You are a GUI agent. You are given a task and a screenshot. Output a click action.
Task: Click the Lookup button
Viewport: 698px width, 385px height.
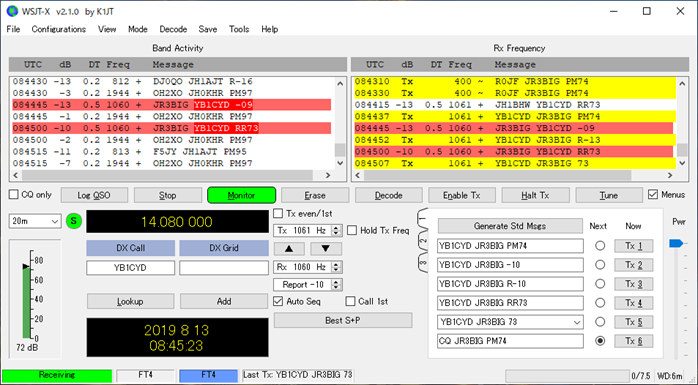(x=130, y=301)
